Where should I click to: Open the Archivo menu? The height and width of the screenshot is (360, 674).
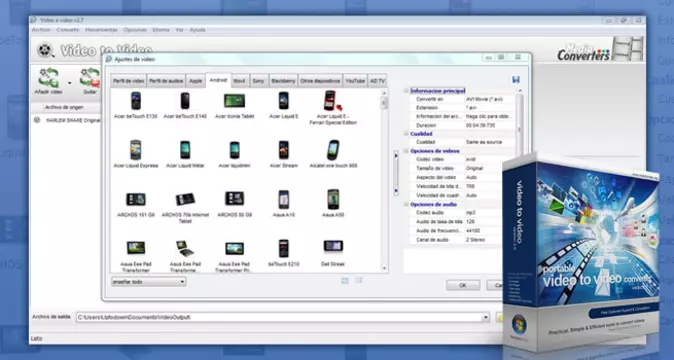click(x=41, y=30)
